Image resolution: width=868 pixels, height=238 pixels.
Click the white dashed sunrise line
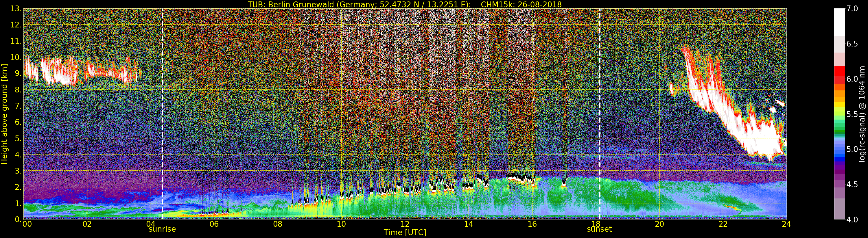[163, 114]
